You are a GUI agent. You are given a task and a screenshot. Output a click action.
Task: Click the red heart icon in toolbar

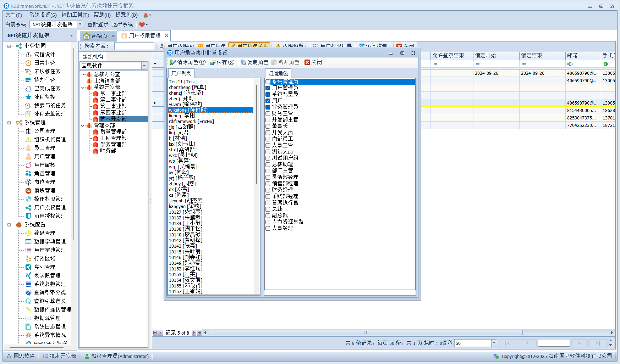click(142, 24)
